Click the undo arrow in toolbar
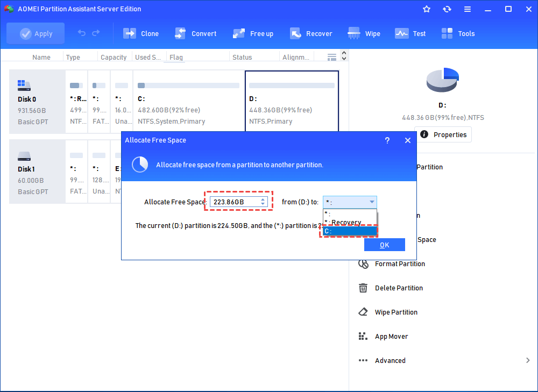The image size is (538, 392). (x=82, y=33)
